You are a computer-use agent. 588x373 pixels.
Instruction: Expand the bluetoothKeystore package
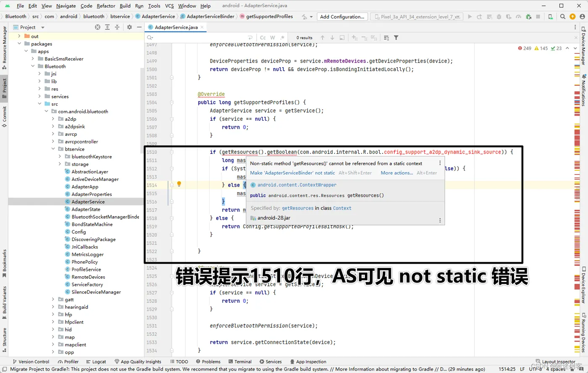tap(60, 156)
